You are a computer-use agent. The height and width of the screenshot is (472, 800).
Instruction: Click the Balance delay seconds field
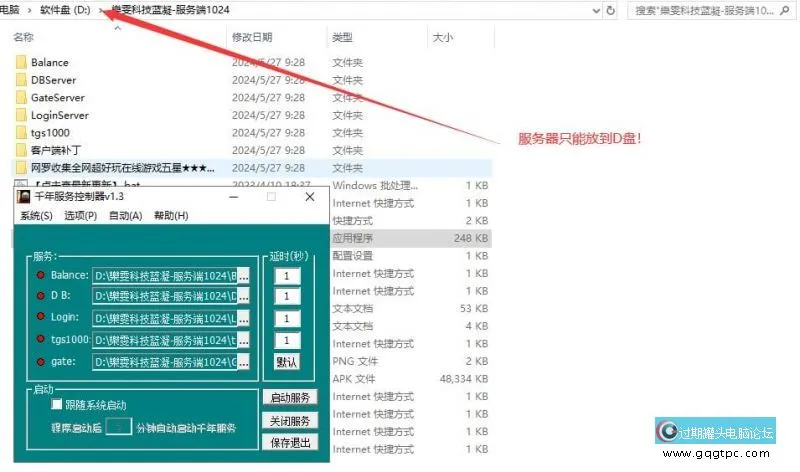287,276
